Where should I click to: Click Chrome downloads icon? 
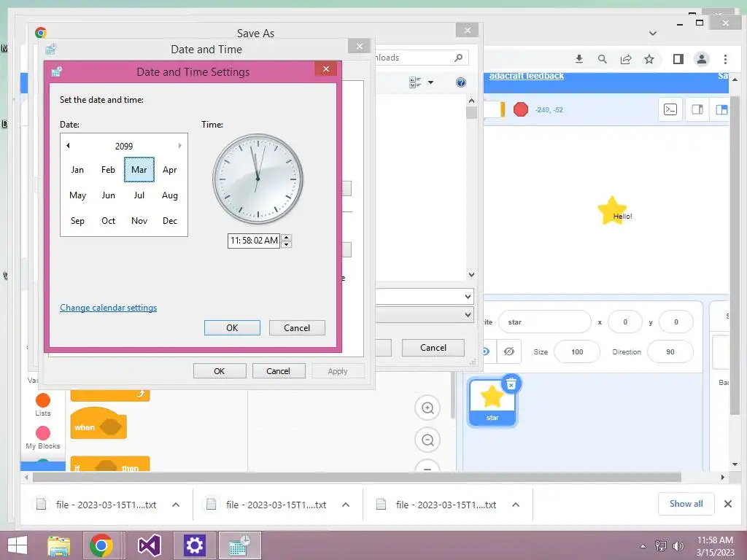[x=578, y=59]
